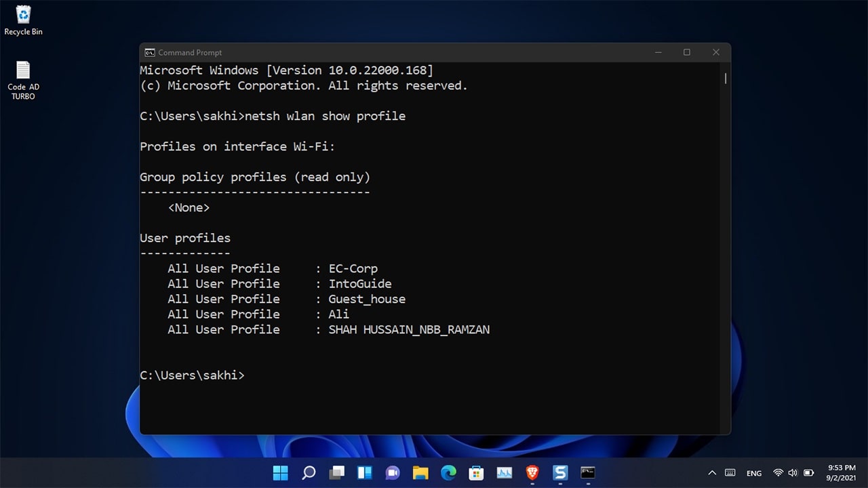Select the Code AD TURBO file icon
Viewport: 868px width, 488px height.
pyautogui.click(x=23, y=80)
